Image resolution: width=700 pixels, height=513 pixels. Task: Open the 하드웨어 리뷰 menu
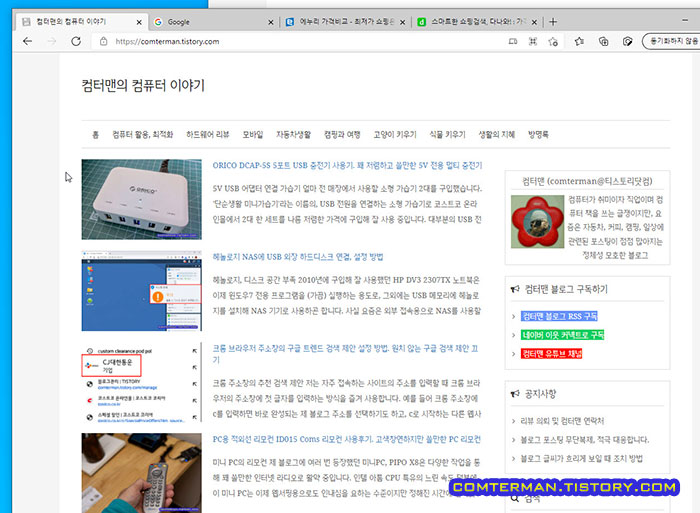pos(208,134)
